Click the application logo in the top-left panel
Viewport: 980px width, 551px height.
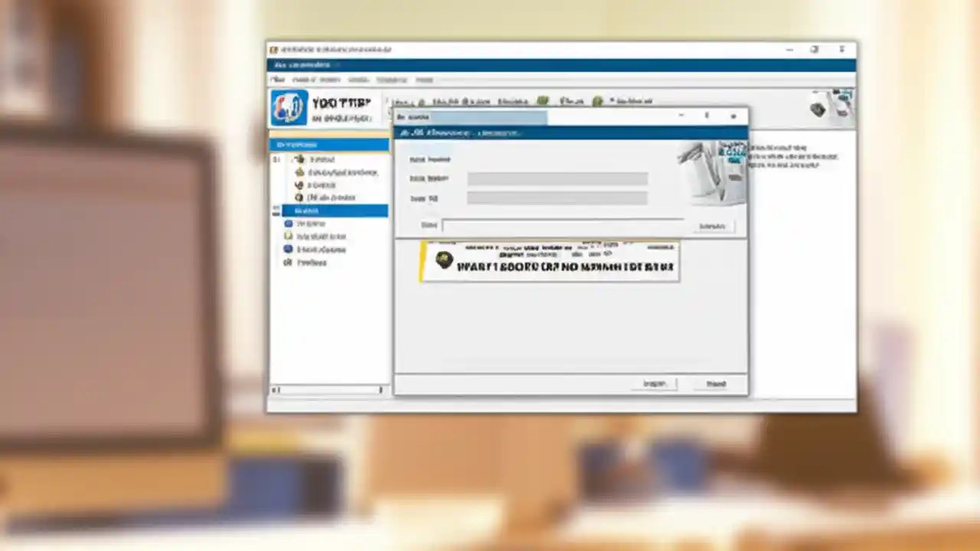291,107
